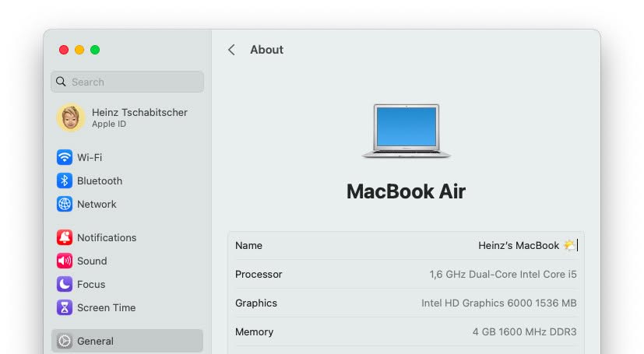This screenshot has width=644, height=354.
Task: Select the Focus sidebar item
Action: 128,284
